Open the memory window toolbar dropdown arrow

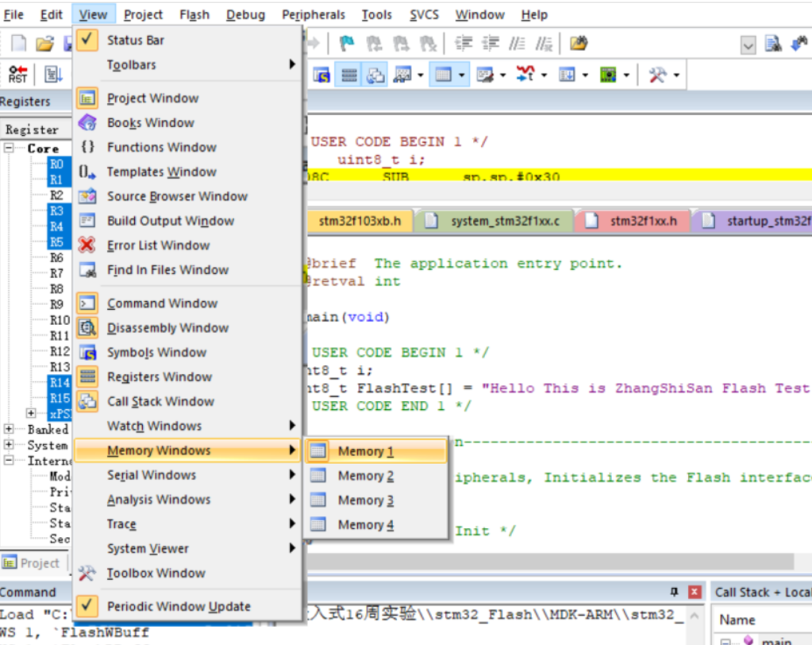(461, 75)
